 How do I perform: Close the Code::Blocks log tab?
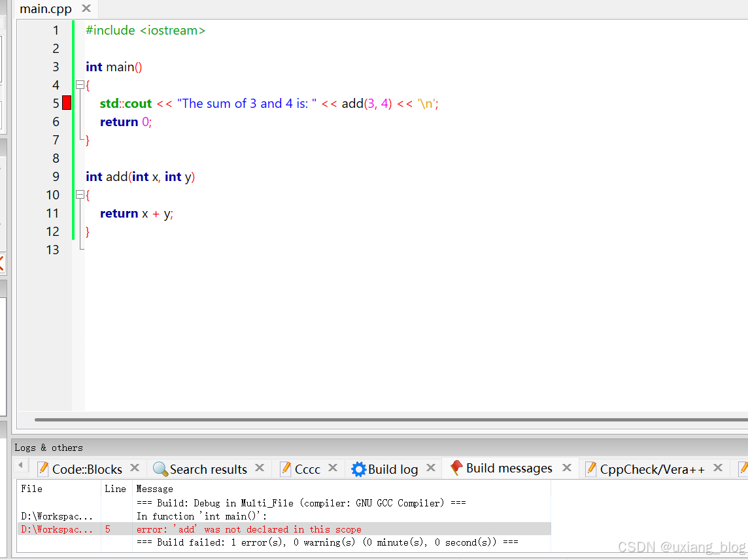tap(135, 468)
